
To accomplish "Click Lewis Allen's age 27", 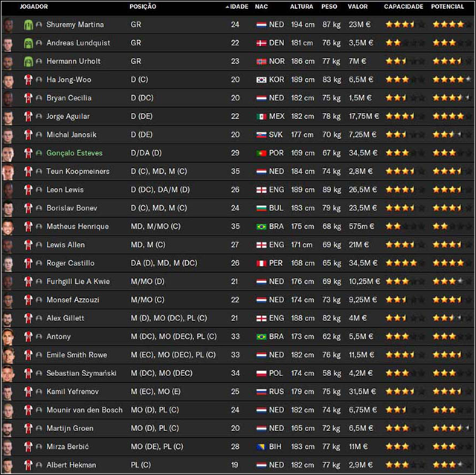I will [x=235, y=245].
